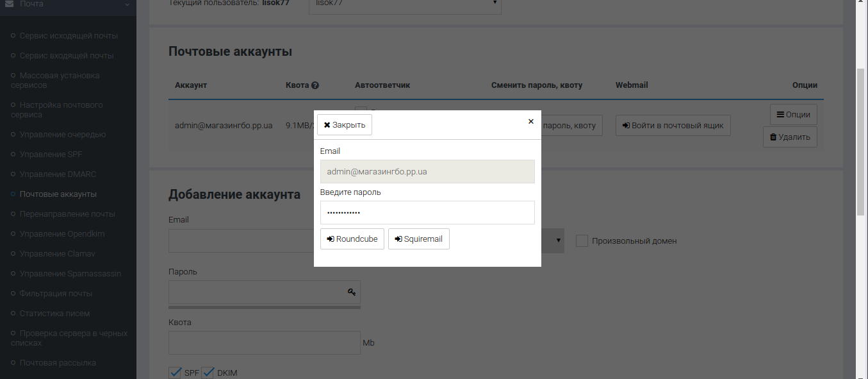
Task: Collapse the Почта sidebar section
Action: pyautogui.click(x=127, y=4)
